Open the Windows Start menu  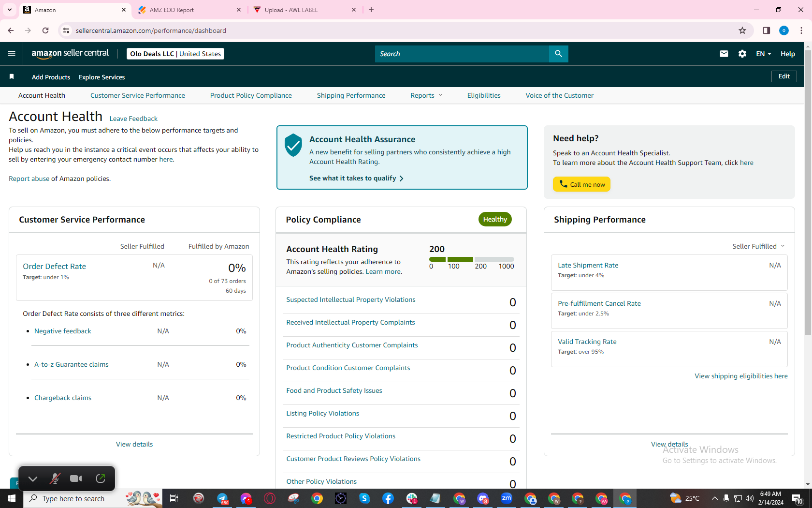12,498
